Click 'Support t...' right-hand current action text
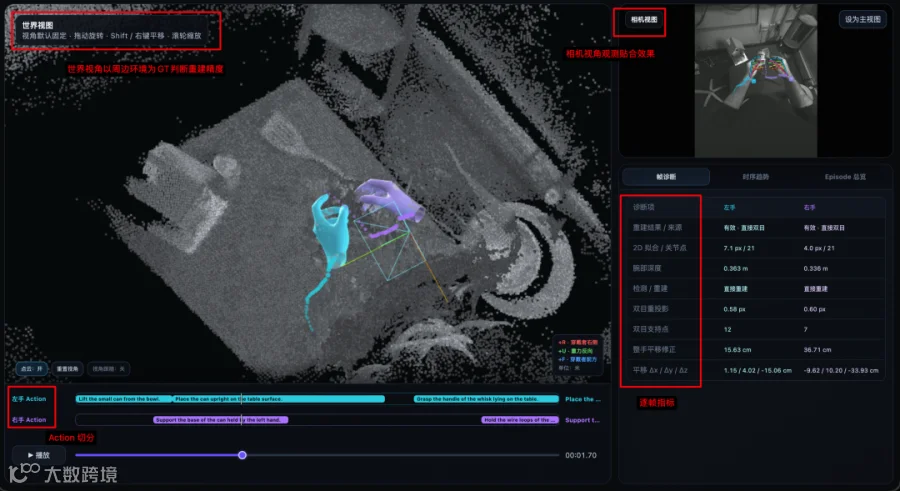The image size is (900, 491). (582, 420)
